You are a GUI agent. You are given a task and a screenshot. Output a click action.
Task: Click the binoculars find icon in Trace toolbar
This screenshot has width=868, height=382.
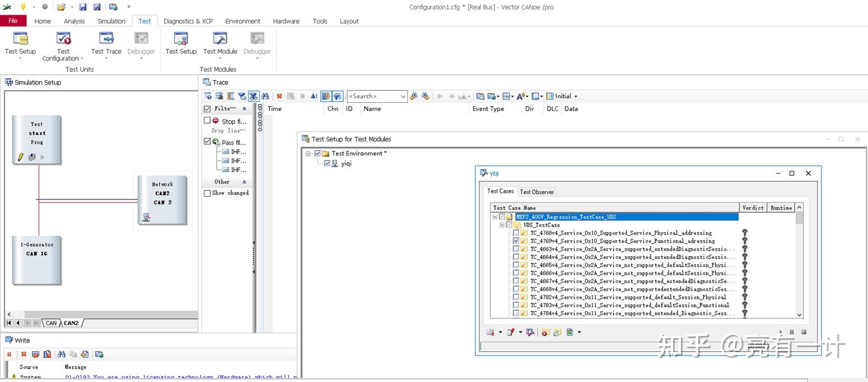265,96
